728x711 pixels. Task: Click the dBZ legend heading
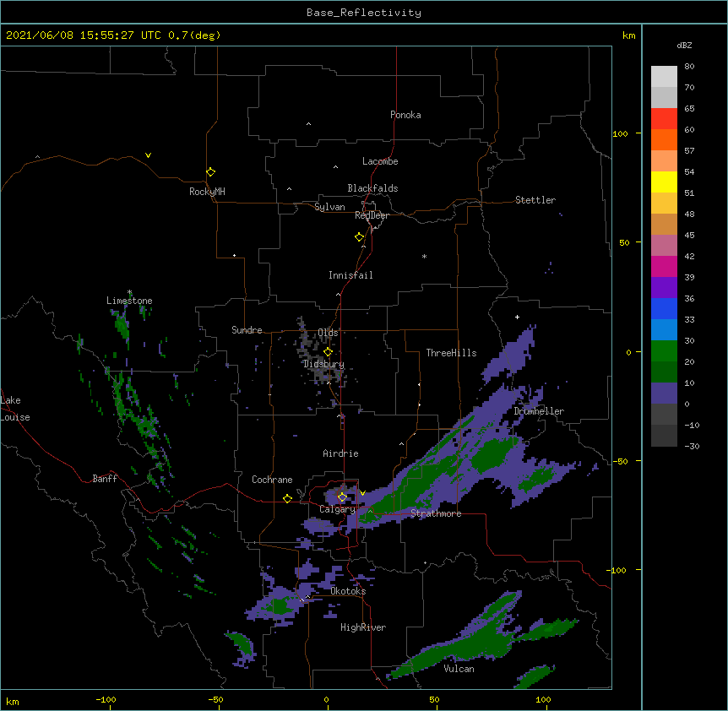684,45
